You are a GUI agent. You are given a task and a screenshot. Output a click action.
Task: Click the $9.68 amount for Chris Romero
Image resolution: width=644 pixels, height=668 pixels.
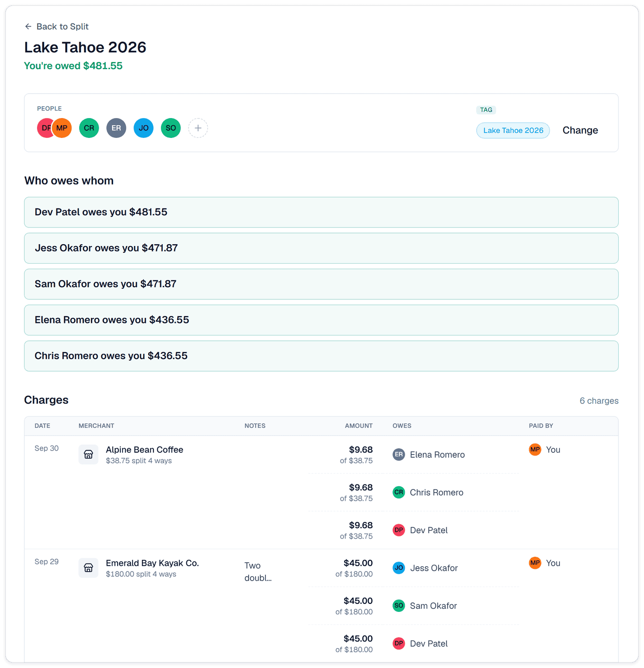[361, 488]
